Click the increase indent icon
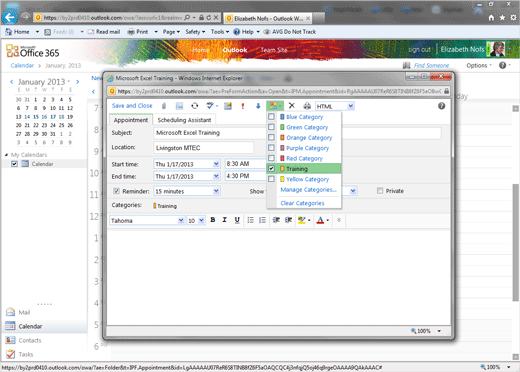The image size is (520, 372). point(289,220)
